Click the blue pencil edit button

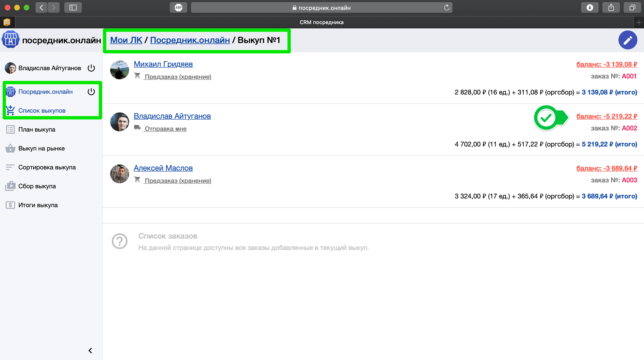pyautogui.click(x=627, y=40)
